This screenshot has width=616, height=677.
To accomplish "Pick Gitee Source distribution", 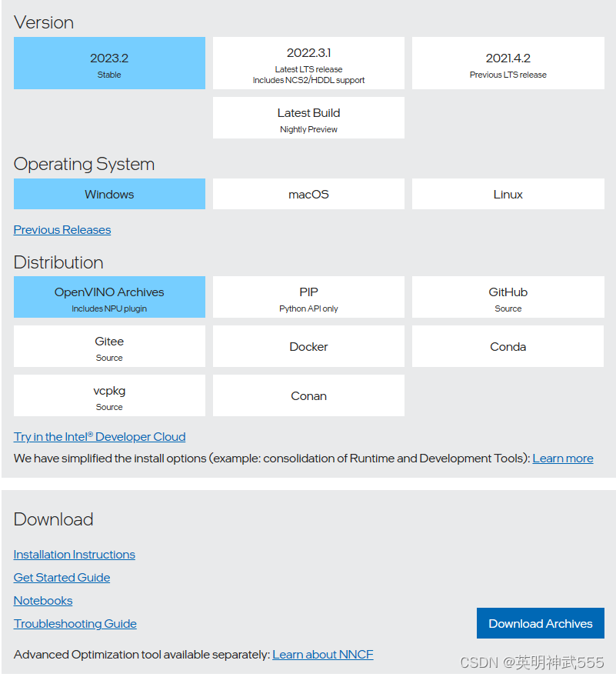I will (x=109, y=346).
